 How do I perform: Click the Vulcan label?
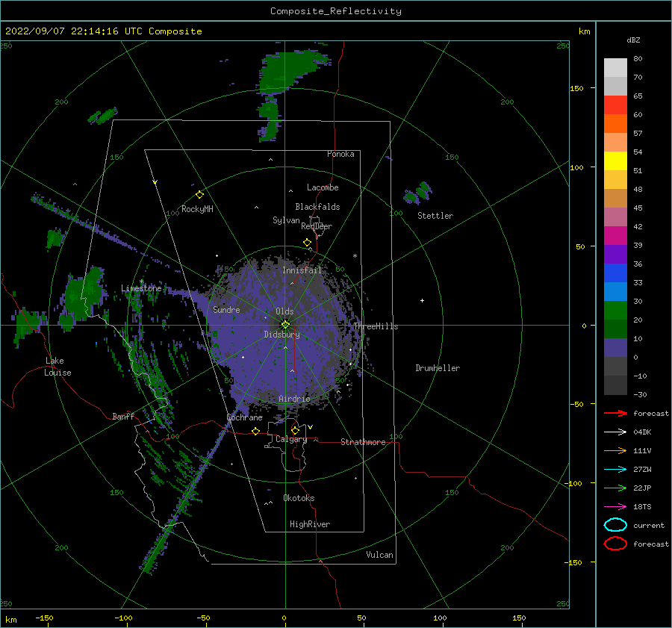[379, 555]
